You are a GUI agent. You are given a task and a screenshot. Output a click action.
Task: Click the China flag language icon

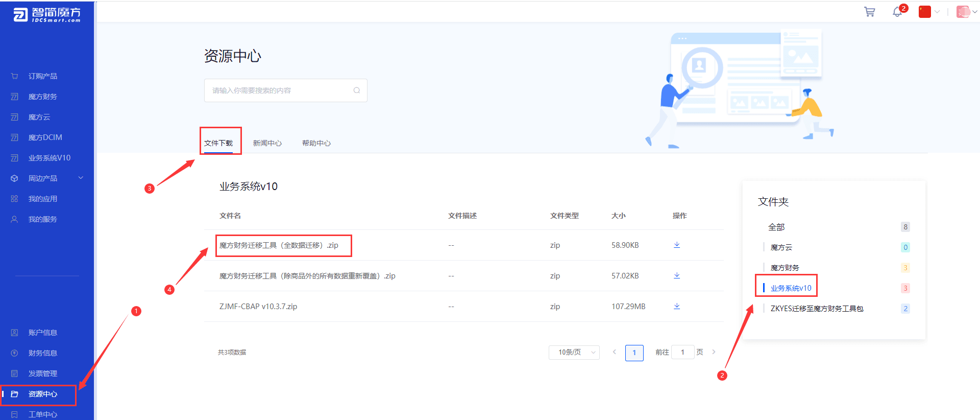pyautogui.click(x=924, y=12)
